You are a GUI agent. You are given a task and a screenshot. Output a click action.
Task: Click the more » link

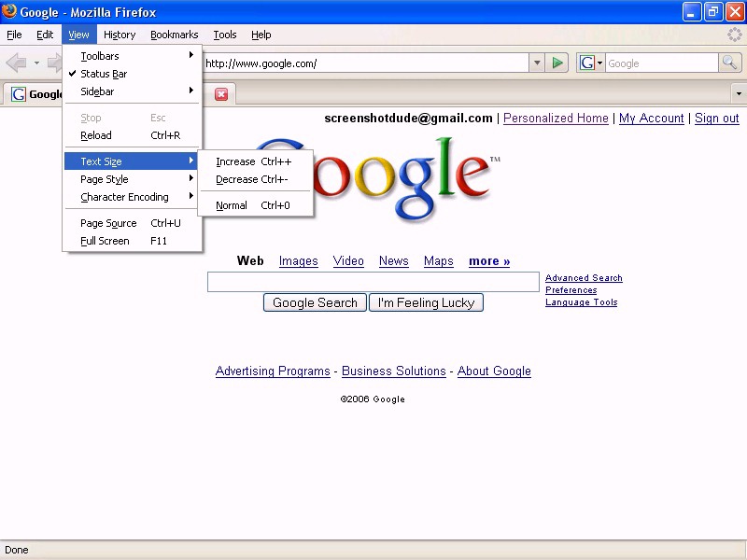point(489,261)
